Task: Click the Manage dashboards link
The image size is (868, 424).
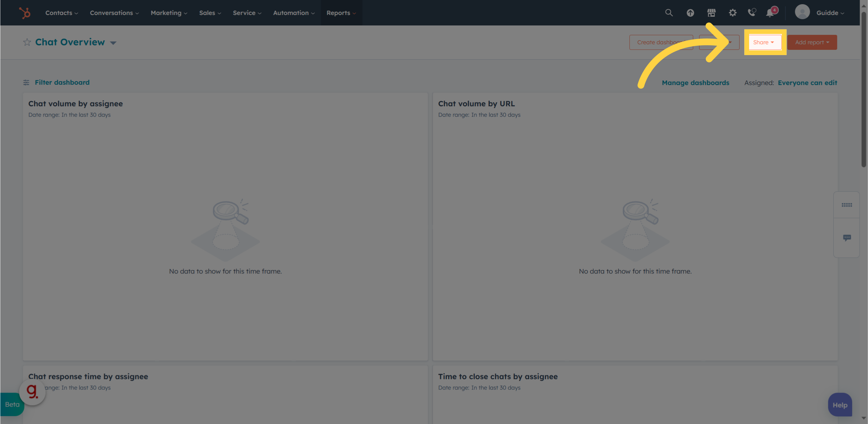Action: coord(695,83)
